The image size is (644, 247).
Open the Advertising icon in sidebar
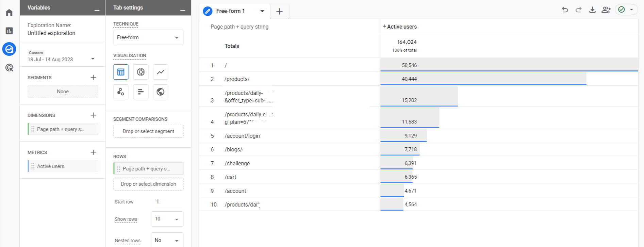tap(9, 68)
